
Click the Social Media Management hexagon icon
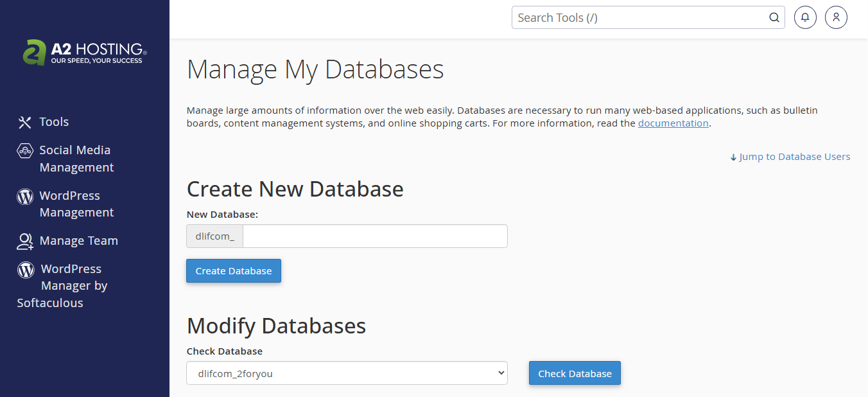24,150
